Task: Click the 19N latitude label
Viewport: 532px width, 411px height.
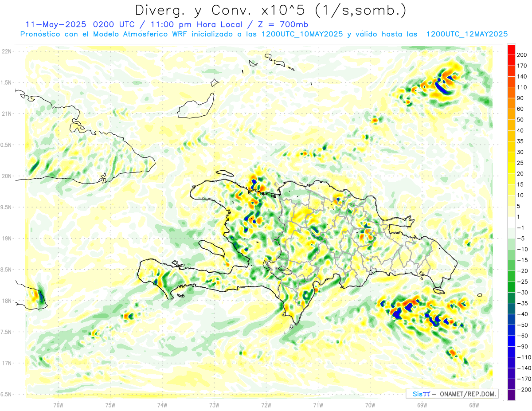Action: pyautogui.click(x=7, y=239)
